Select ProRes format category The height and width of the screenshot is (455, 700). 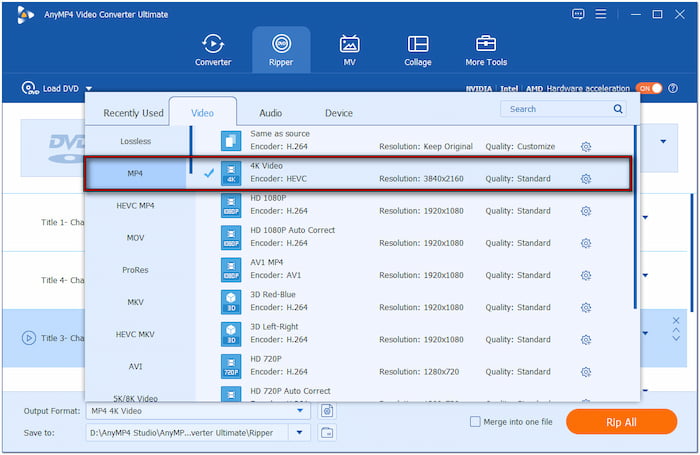pos(136,270)
